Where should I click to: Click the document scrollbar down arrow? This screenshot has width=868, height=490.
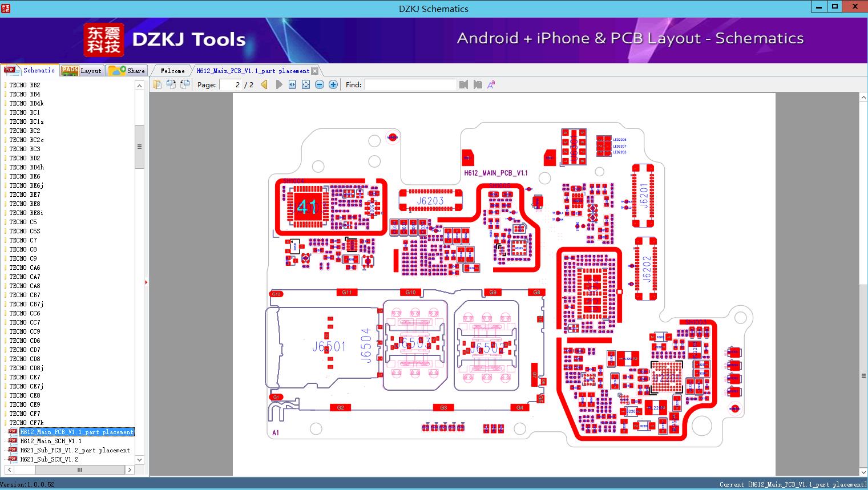click(863, 472)
